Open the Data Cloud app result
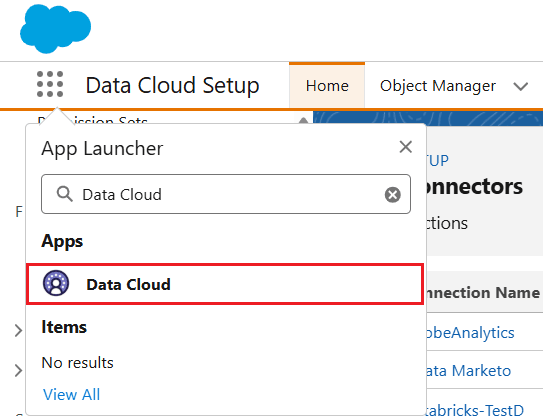Screen dimensions: 543x416 tap(225, 284)
